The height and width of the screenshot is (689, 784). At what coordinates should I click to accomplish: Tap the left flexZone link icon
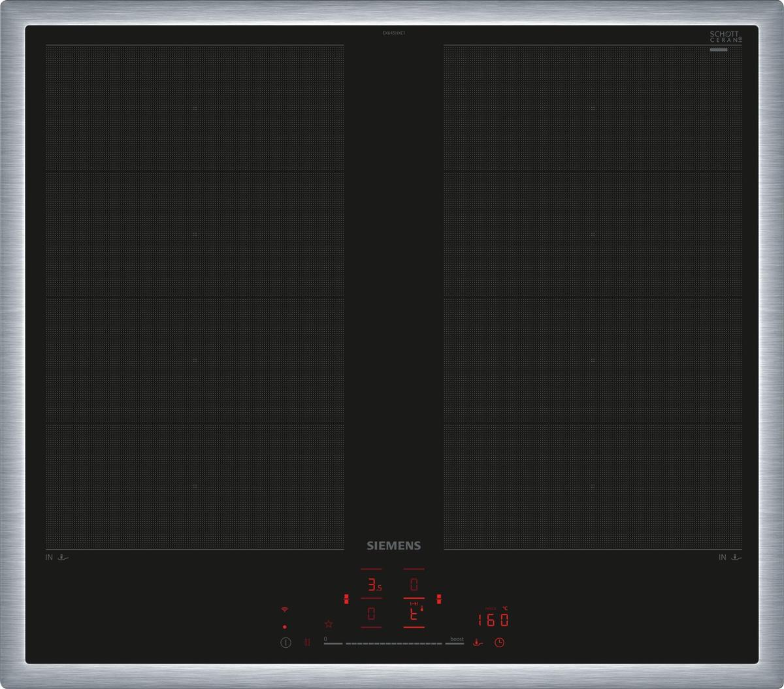click(346, 598)
